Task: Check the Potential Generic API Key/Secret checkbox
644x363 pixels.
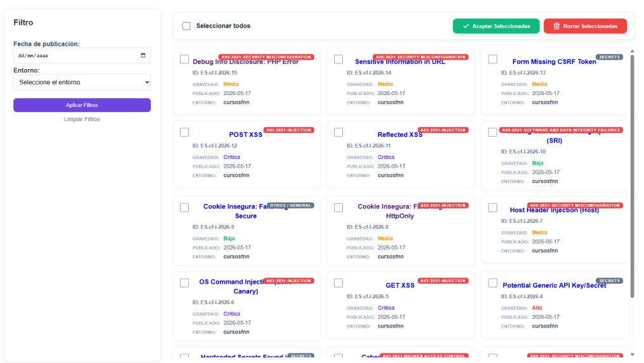Action: 493,283
